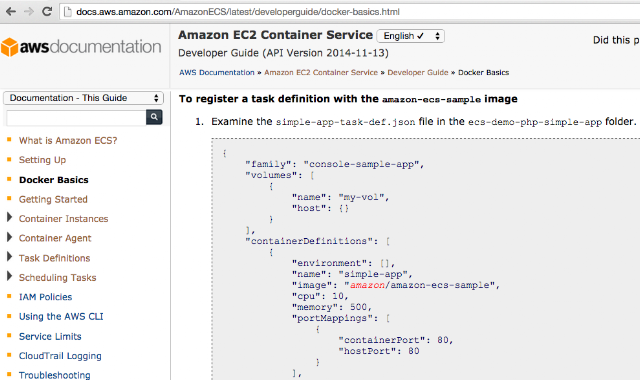
Task: Open the CloudTrail Logging link
Action: click(60, 356)
